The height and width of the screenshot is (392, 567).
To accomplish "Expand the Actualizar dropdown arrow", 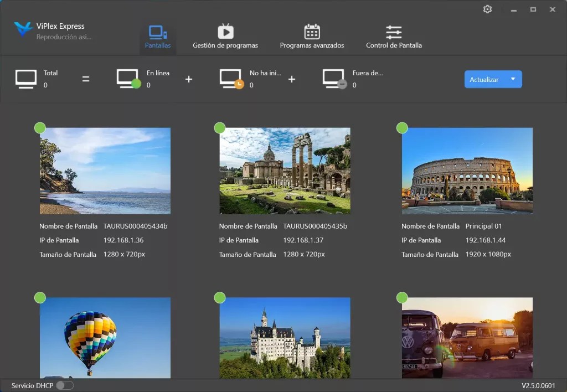I will click(513, 79).
